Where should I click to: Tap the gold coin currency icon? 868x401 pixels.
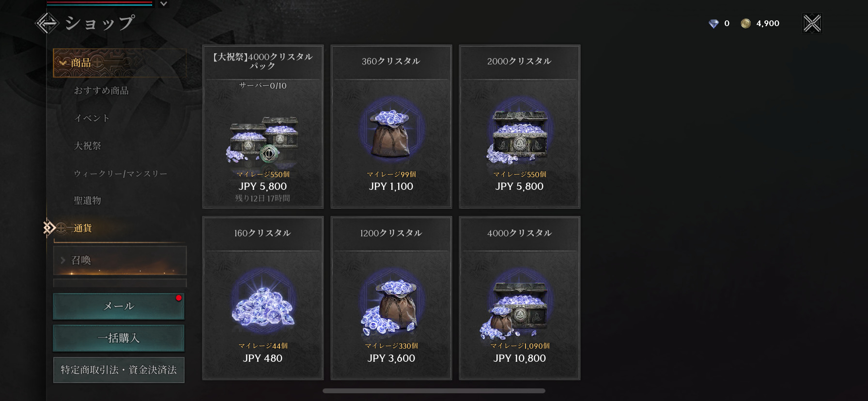[x=745, y=24]
